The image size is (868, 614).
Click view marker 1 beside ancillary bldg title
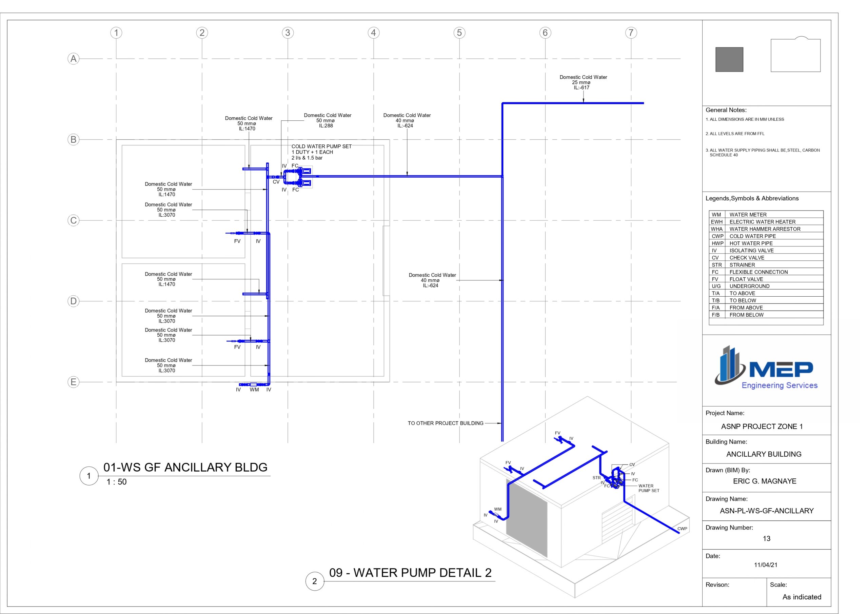89,476
